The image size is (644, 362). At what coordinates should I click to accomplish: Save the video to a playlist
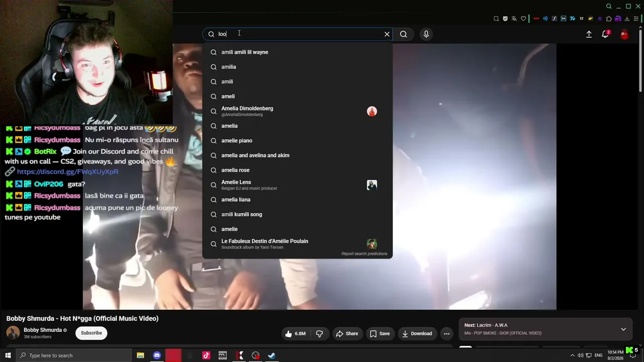click(x=380, y=333)
